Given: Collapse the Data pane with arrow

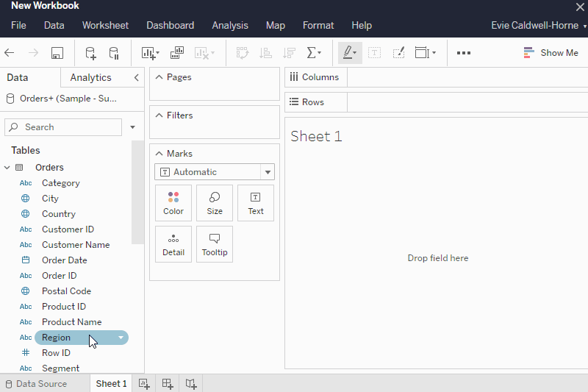Looking at the screenshot, I should (x=137, y=78).
